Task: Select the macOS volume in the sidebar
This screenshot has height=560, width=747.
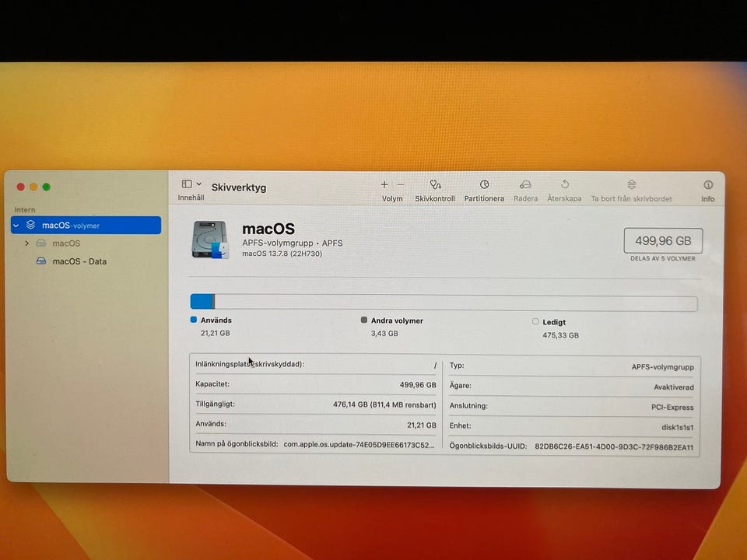Action: click(x=66, y=243)
